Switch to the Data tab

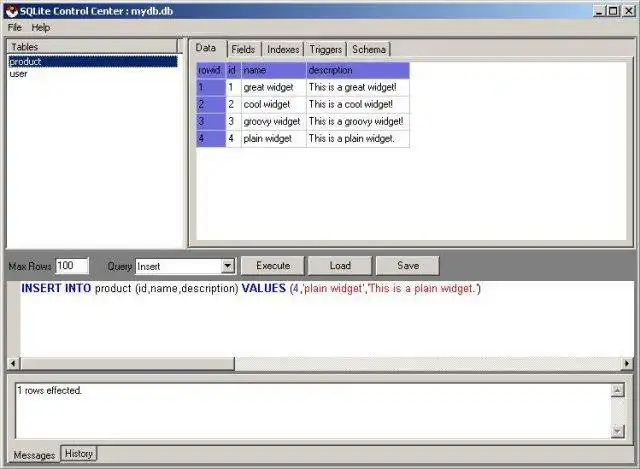[x=206, y=48]
